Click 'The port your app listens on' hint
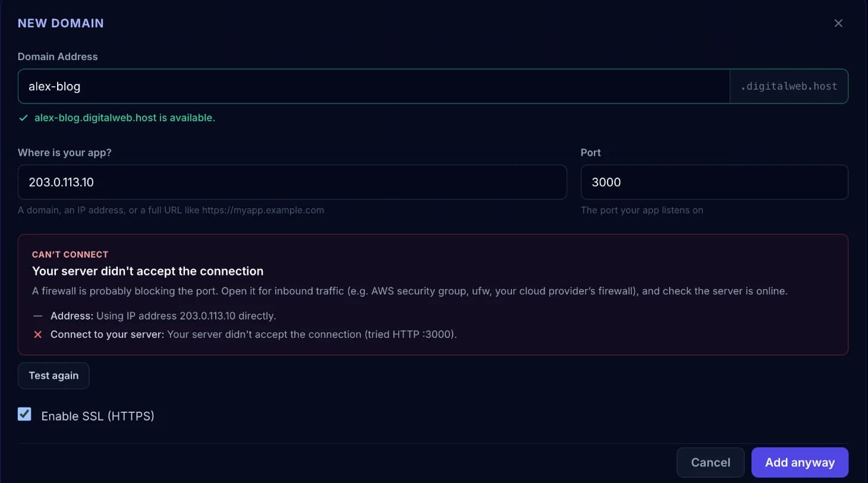 click(x=641, y=210)
